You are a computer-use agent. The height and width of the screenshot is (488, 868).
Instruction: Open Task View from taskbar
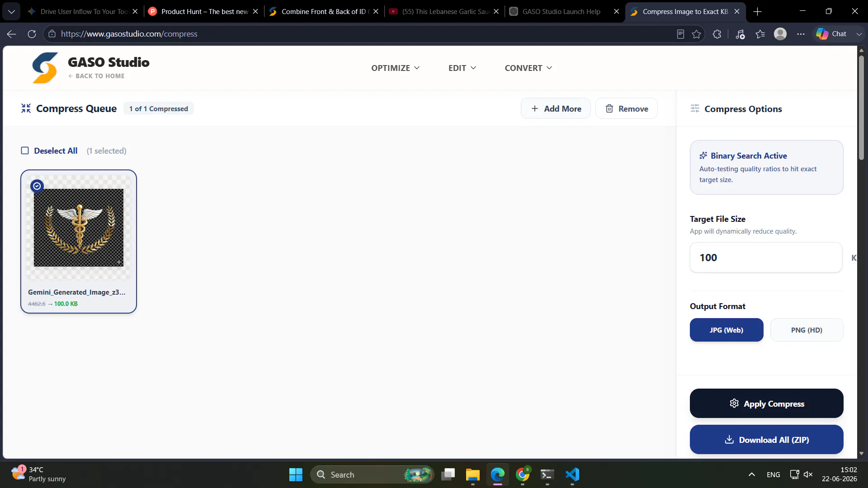pos(448,474)
